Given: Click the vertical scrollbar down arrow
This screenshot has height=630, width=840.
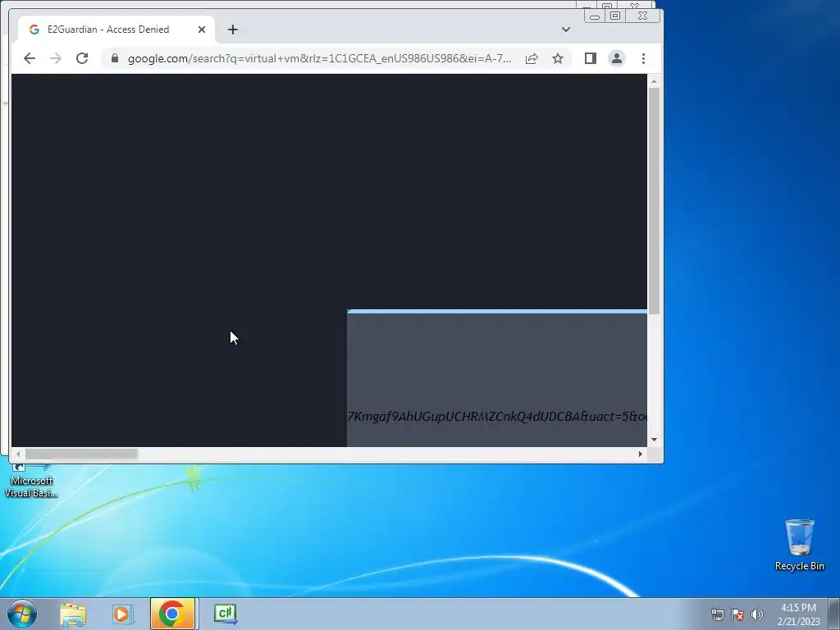Looking at the screenshot, I should tap(654, 440).
